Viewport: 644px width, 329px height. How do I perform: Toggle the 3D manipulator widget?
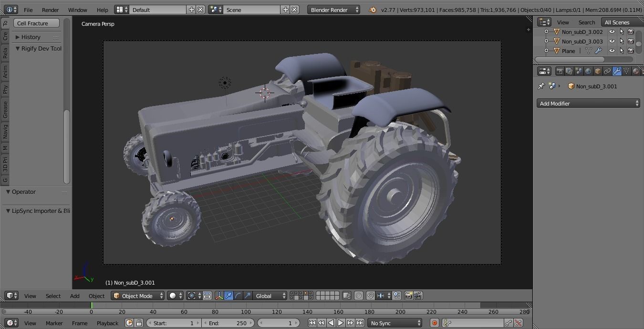(x=219, y=296)
